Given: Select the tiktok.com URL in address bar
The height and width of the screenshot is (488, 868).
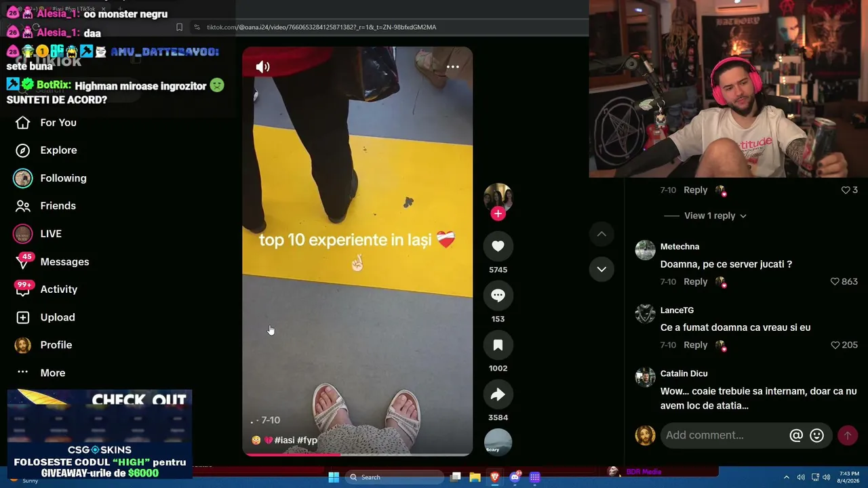Looking at the screenshot, I should [321, 27].
